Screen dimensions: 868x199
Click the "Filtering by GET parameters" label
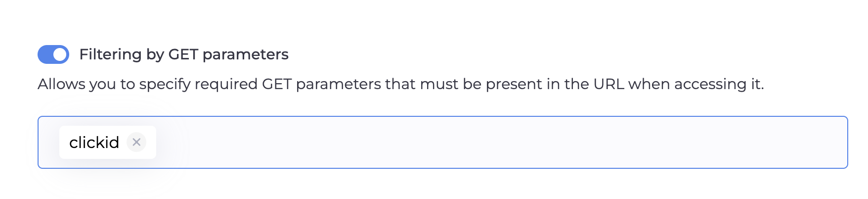tap(183, 54)
